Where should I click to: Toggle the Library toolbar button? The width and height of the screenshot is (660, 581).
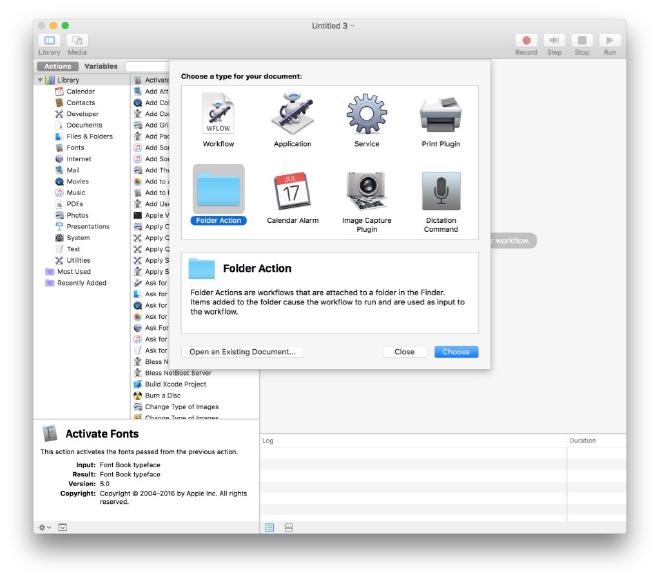pyautogui.click(x=49, y=40)
